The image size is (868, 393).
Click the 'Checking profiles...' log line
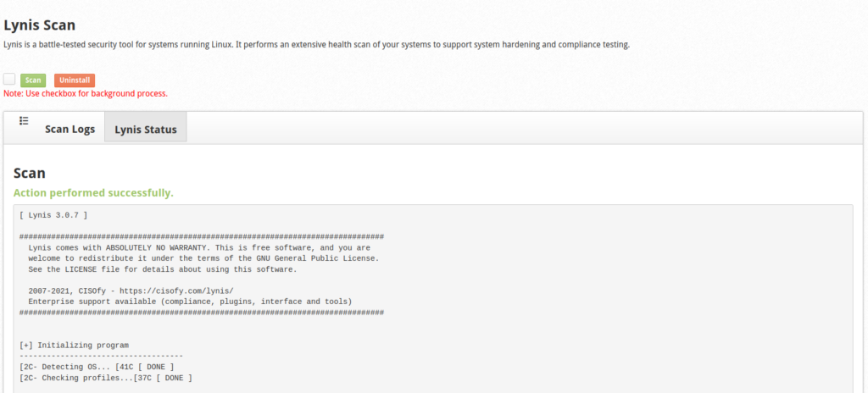pyautogui.click(x=105, y=378)
